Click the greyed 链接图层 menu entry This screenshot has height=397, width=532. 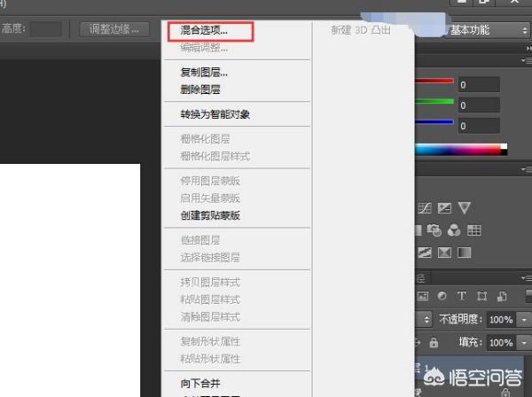(x=200, y=240)
